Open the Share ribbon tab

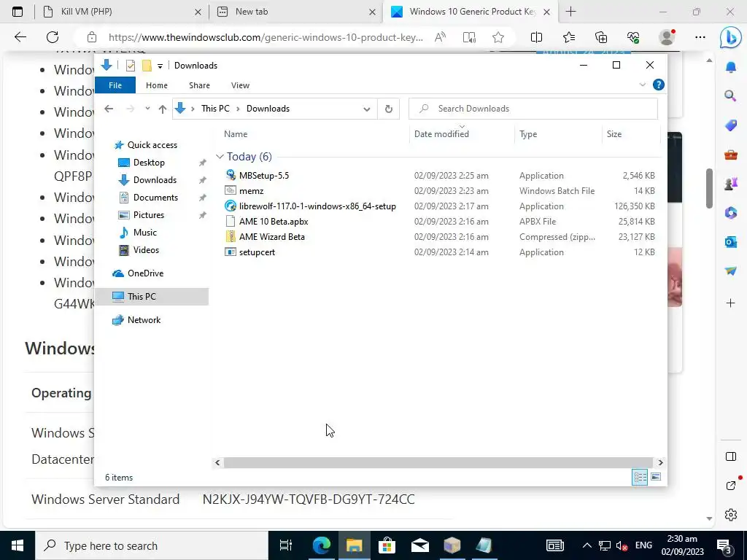click(199, 85)
